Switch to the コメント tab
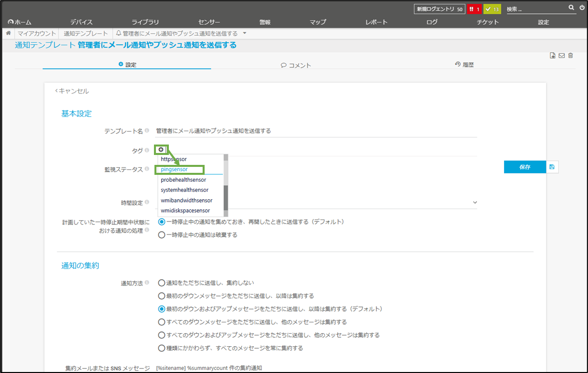The image size is (588, 373). tap(296, 65)
